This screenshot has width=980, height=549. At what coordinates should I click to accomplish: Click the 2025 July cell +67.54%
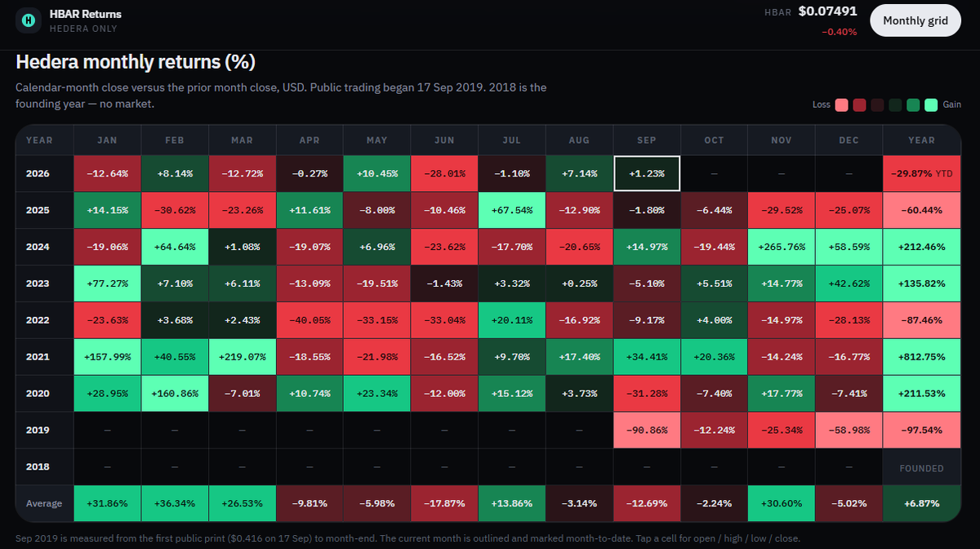click(512, 210)
